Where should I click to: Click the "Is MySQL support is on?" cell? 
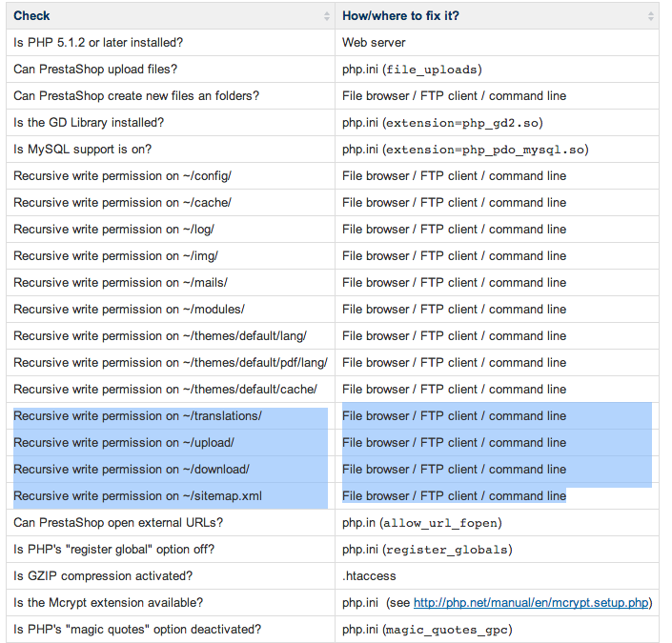coord(83,150)
